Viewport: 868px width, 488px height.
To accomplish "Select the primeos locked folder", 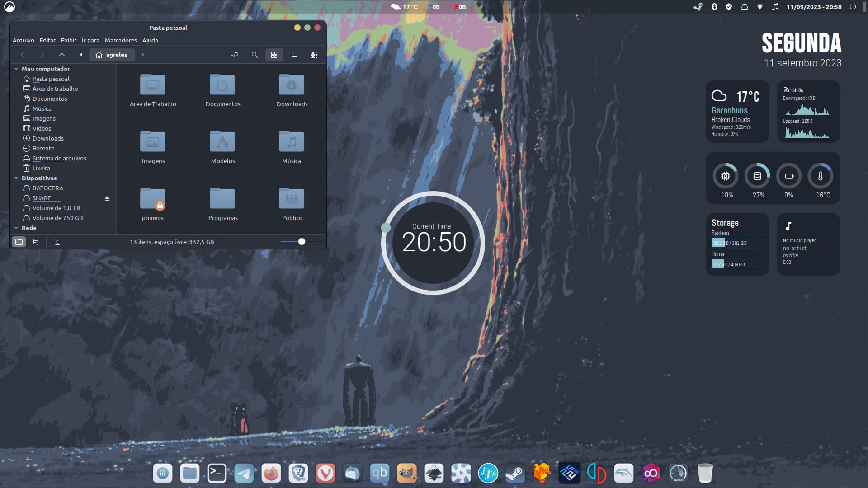I will (x=153, y=198).
